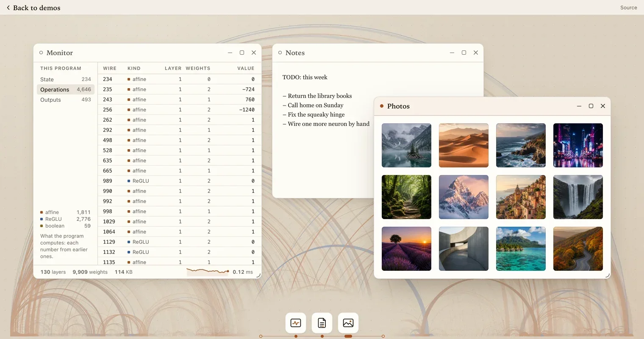Click the KIND column header
Screen dimensions: 644x339
point(134,68)
